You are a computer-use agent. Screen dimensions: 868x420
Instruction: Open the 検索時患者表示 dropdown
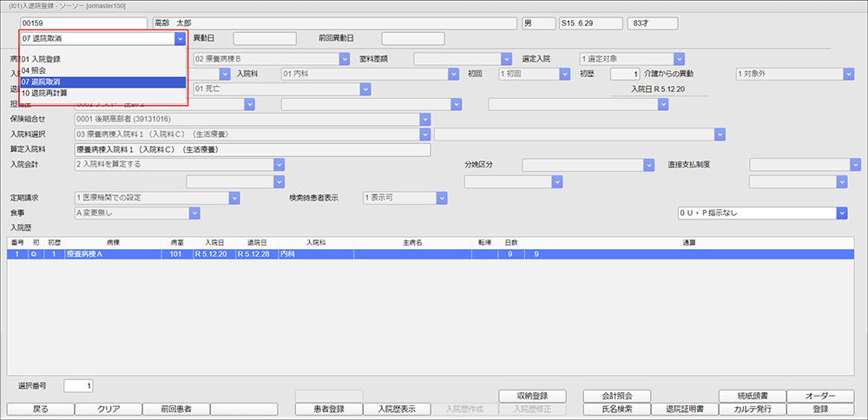[x=442, y=198]
